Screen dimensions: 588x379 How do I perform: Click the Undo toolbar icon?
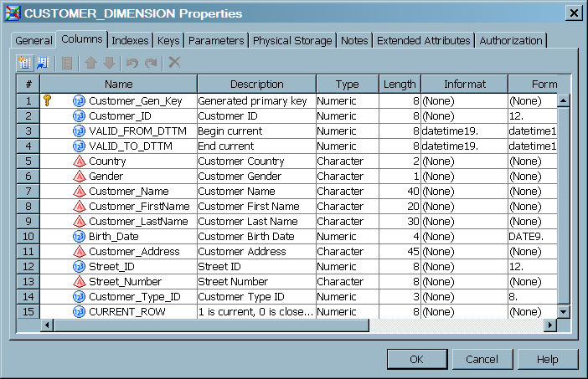tap(132, 63)
